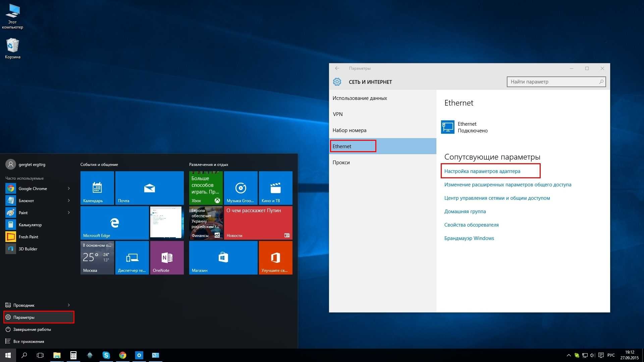
Task: Expand Google Chrome submenu arrow
Action: point(68,188)
